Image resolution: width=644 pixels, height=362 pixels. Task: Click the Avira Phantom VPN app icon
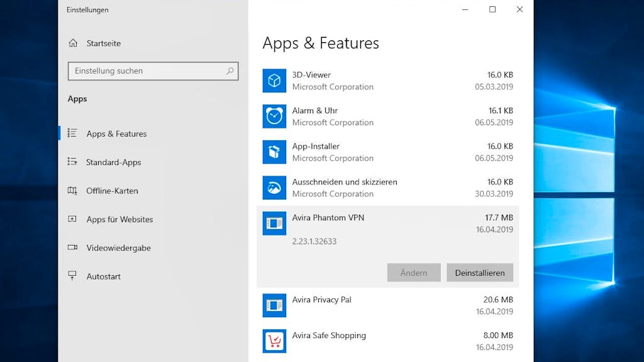click(x=274, y=223)
